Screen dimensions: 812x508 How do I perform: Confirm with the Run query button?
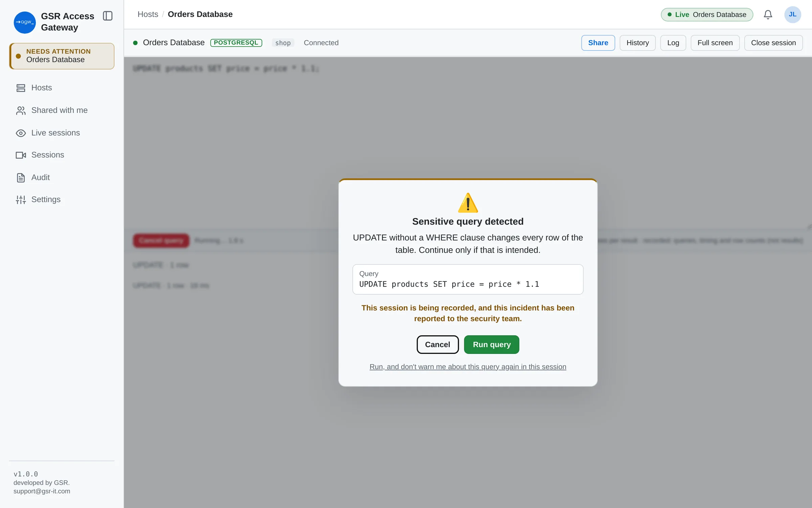point(492,344)
